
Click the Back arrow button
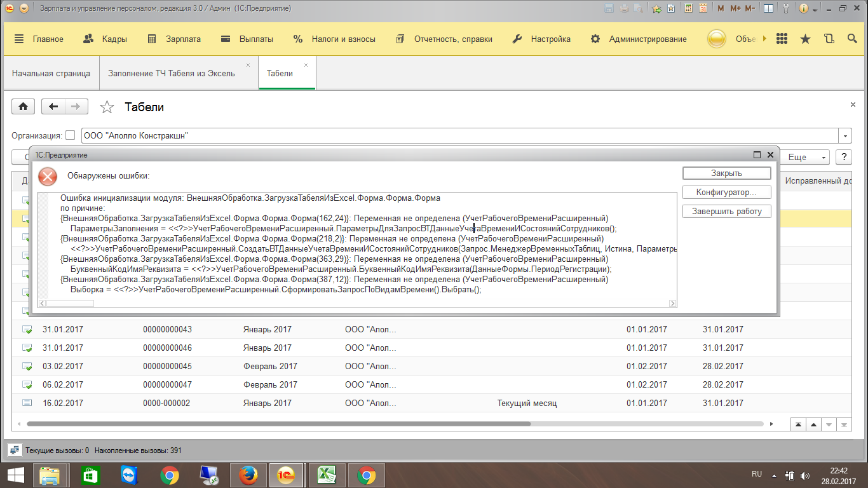53,107
